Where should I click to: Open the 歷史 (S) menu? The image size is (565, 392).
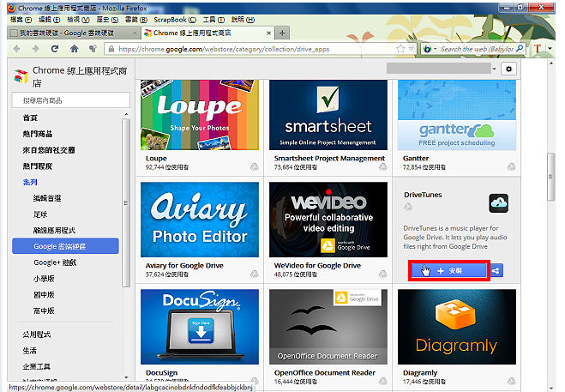click(x=107, y=20)
